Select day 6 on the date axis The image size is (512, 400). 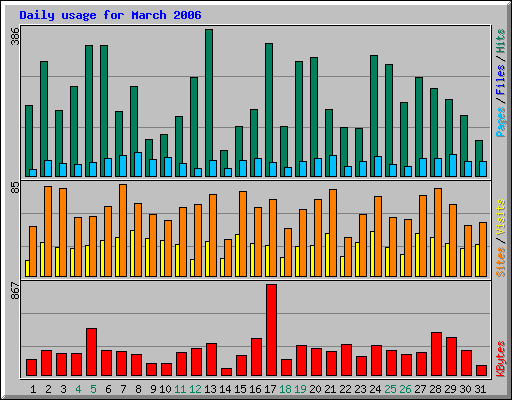pos(108,389)
